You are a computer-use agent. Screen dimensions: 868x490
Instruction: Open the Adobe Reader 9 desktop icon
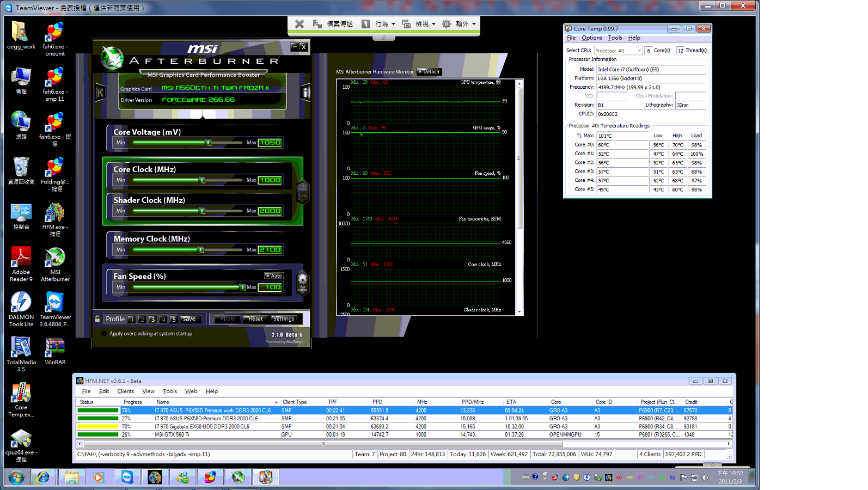click(x=21, y=264)
